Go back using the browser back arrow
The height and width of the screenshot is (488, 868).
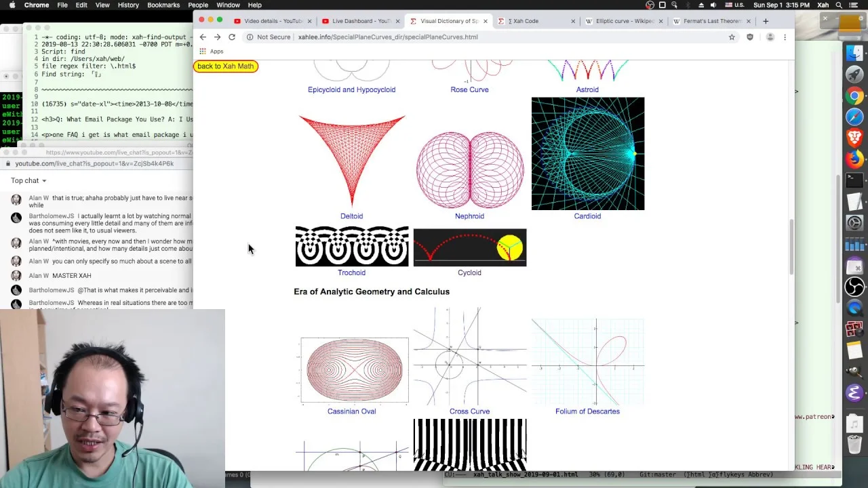pos(203,37)
